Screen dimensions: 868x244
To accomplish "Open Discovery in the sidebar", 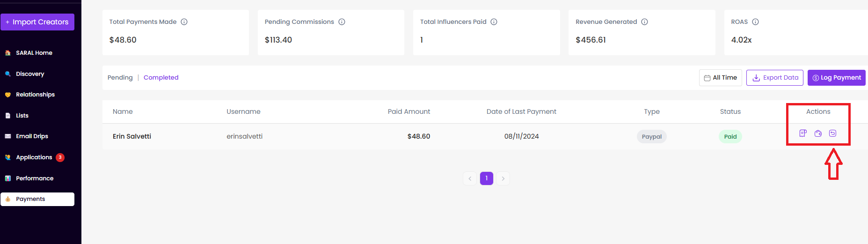I will [30, 74].
